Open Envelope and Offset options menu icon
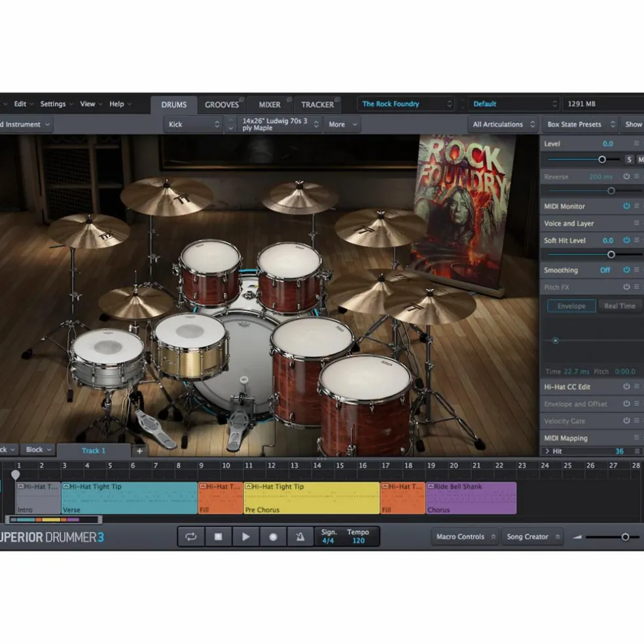The image size is (644, 644). pos(636,403)
